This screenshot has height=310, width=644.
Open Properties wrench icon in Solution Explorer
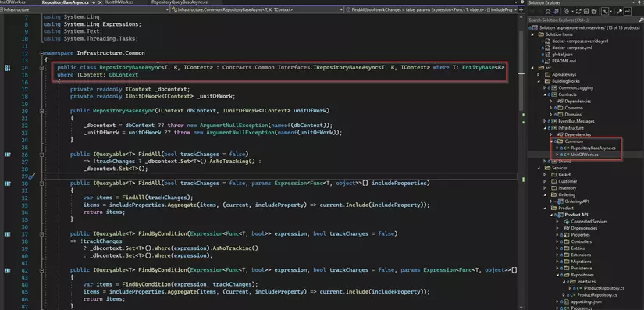click(x=619, y=11)
